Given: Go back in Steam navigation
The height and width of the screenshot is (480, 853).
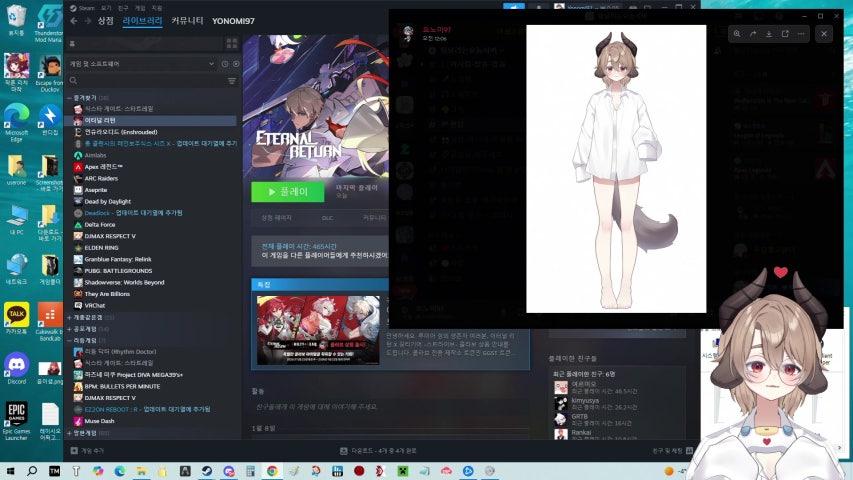Looking at the screenshot, I should (x=74, y=21).
